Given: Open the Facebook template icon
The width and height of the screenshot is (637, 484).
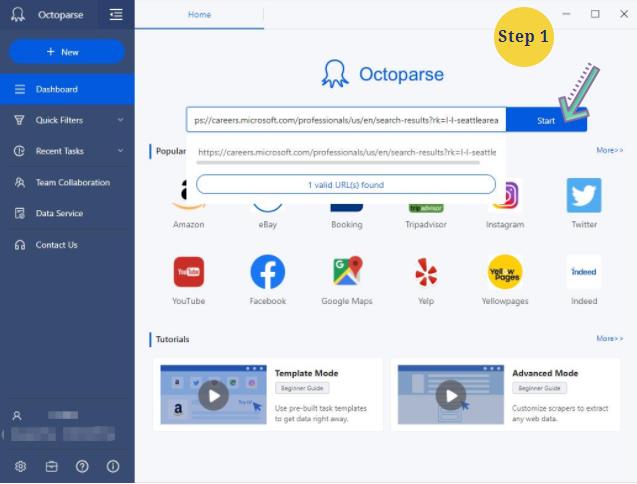Looking at the screenshot, I should pyautogui.click(x=267, y=272).
